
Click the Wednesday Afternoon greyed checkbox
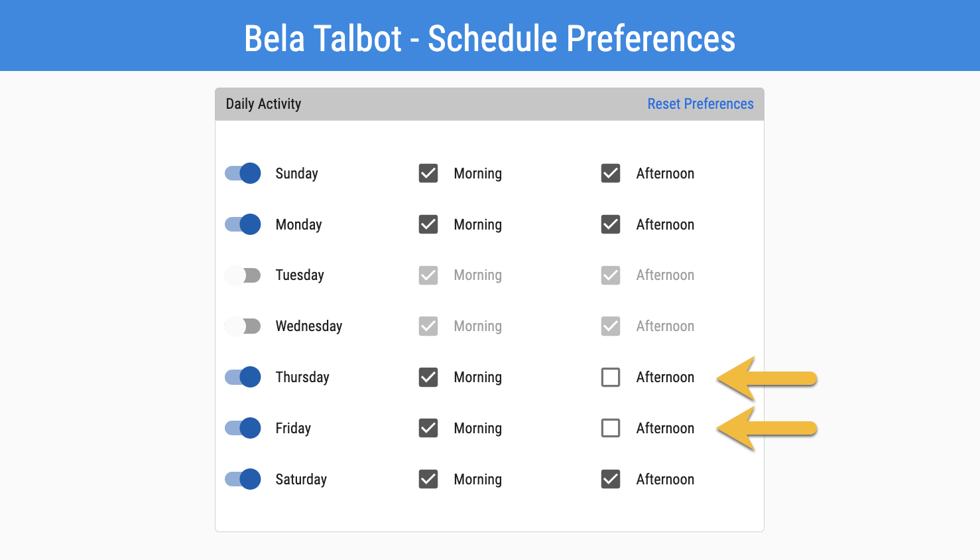click(x=611, y=326)
